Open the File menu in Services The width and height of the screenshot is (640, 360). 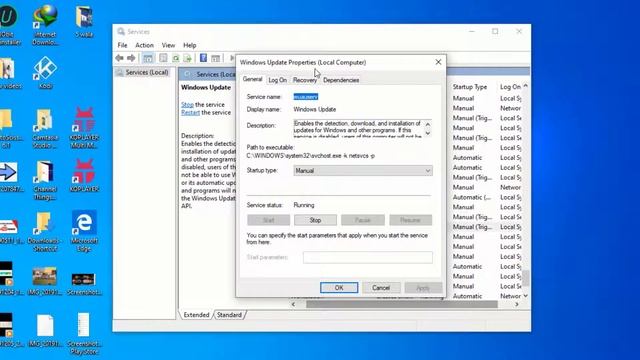tap(122, 45)
